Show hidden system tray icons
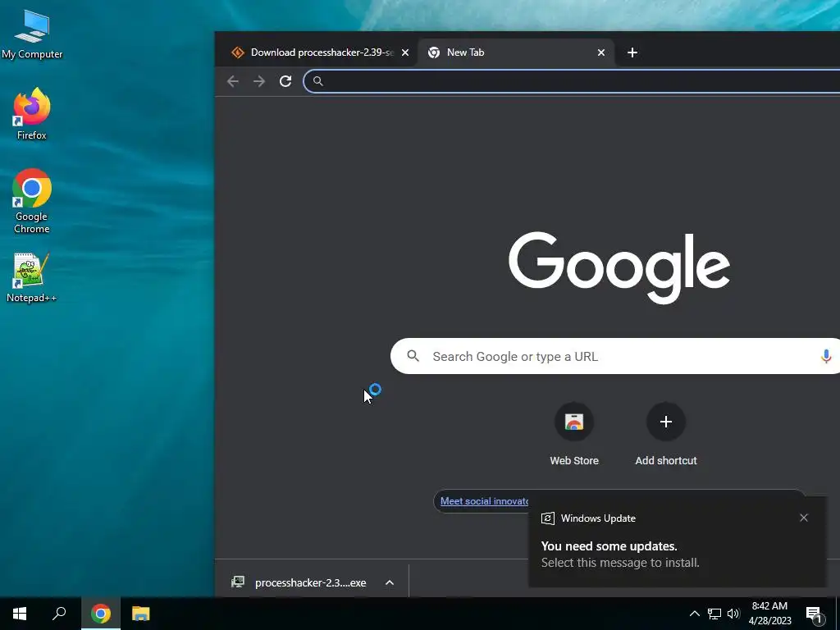This screenshot has width=840, height=630. click(694, 614)
